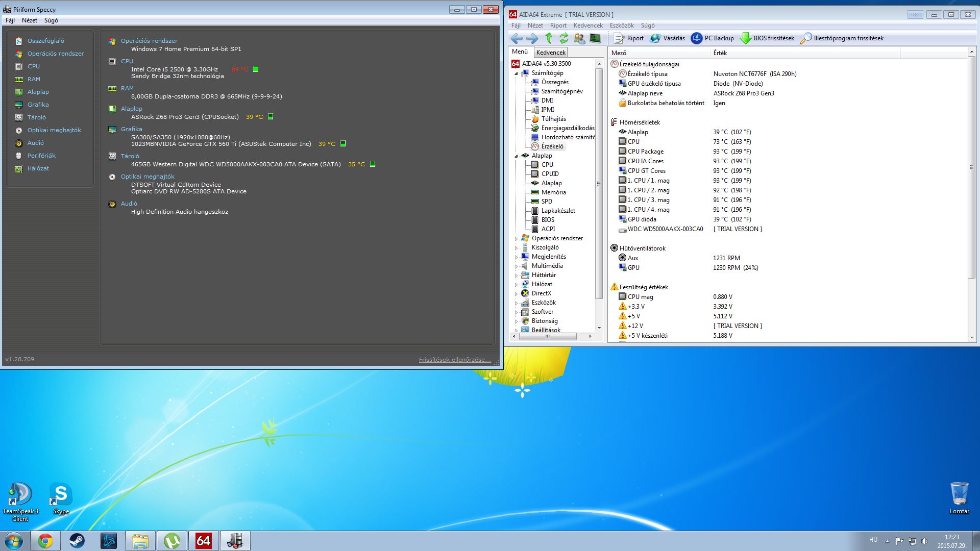This screenshot has width=980, height=551.
Task: Open the Operációs rendszer heading in Speccy summary
Action: coord(149,41)
